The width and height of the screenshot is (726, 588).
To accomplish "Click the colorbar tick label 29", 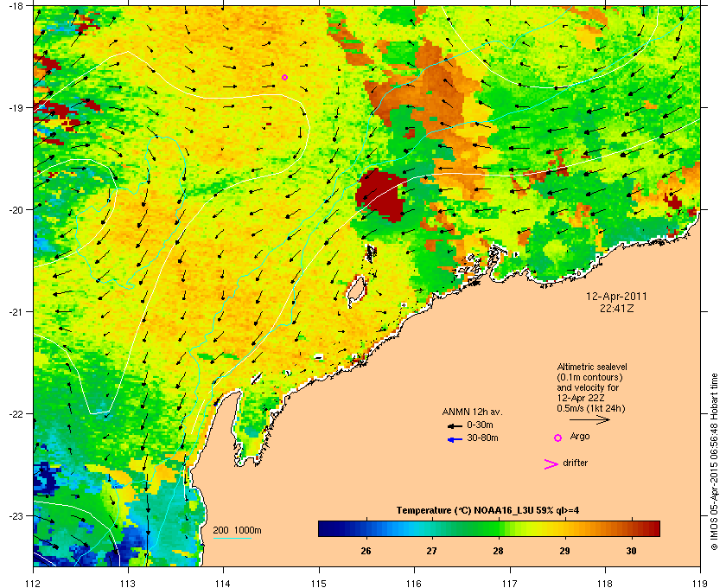I will [564, 551].
